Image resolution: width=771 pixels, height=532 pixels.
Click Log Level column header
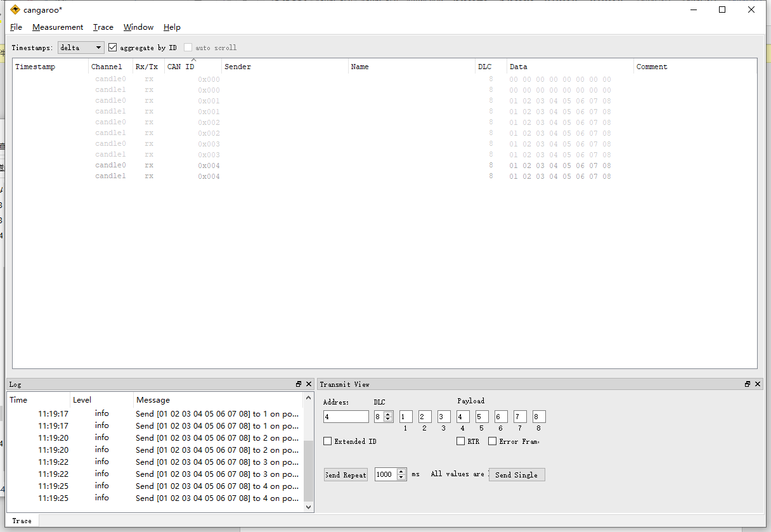click(x=102, y=400)
